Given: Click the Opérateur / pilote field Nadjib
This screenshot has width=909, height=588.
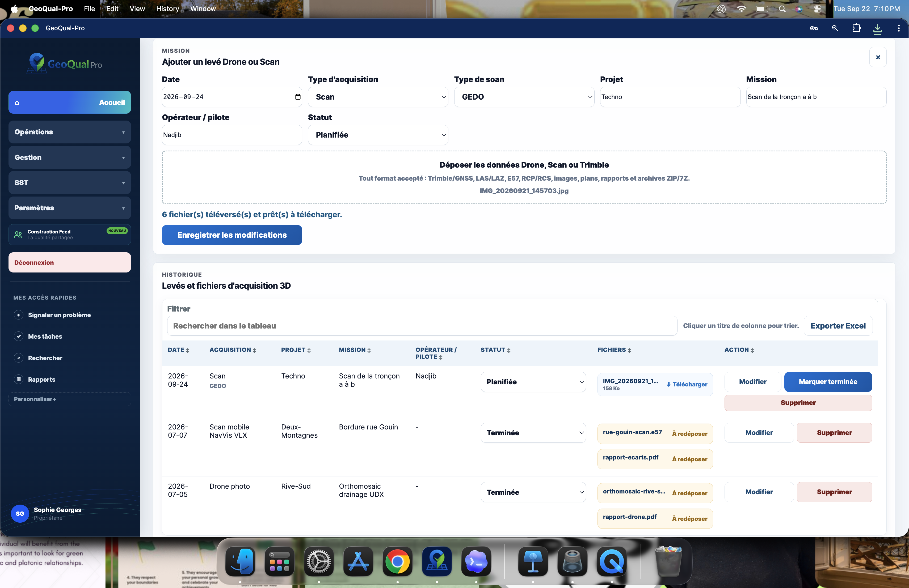Looking at the screenshot, I should click(232, 135).
